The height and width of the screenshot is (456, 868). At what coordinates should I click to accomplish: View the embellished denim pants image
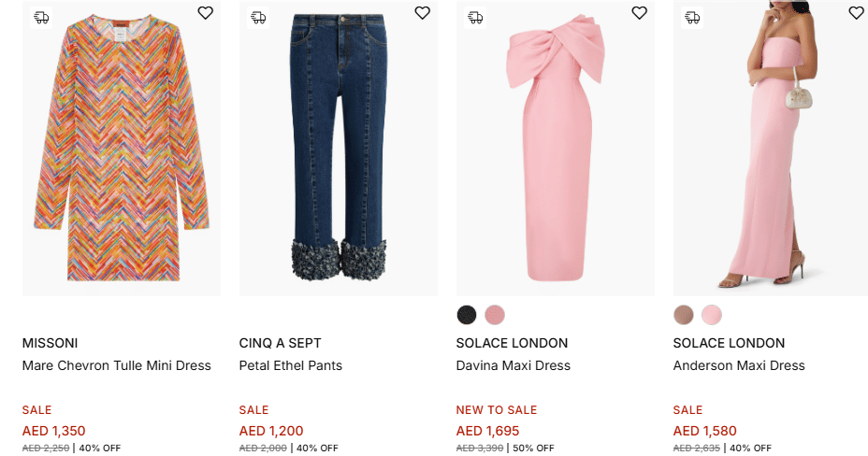click(x=339, y=150)
